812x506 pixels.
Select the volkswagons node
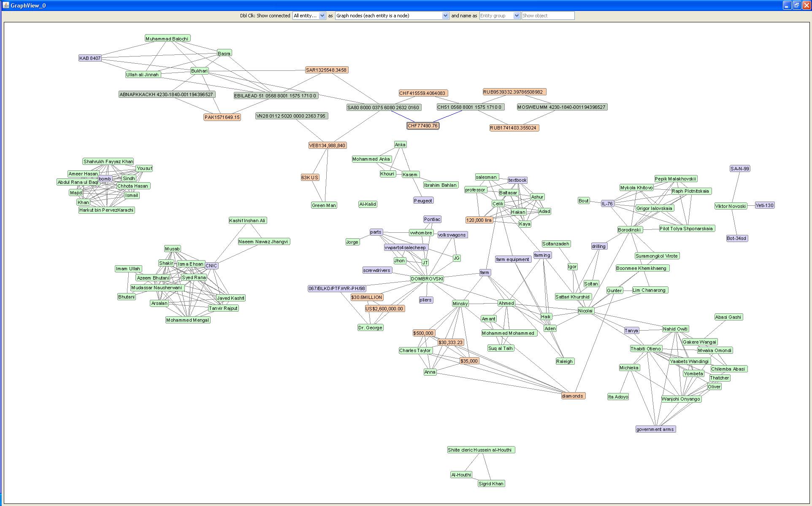(452, 235)
